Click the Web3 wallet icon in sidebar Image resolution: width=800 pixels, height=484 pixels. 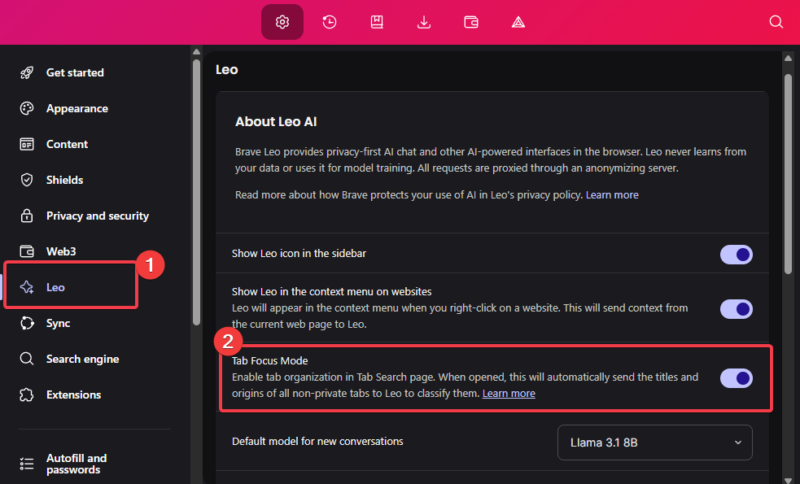pos(27,251)
